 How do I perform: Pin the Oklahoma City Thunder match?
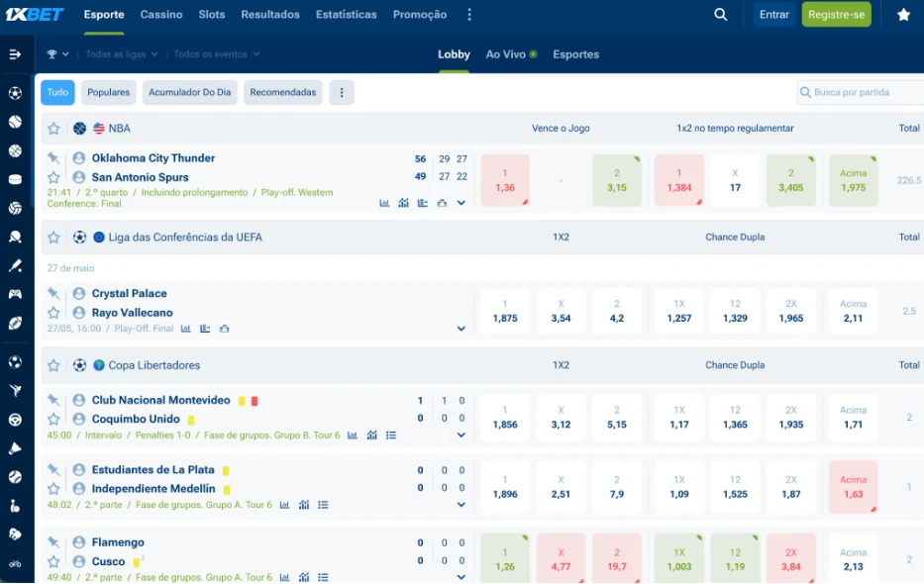pos(53,157)
